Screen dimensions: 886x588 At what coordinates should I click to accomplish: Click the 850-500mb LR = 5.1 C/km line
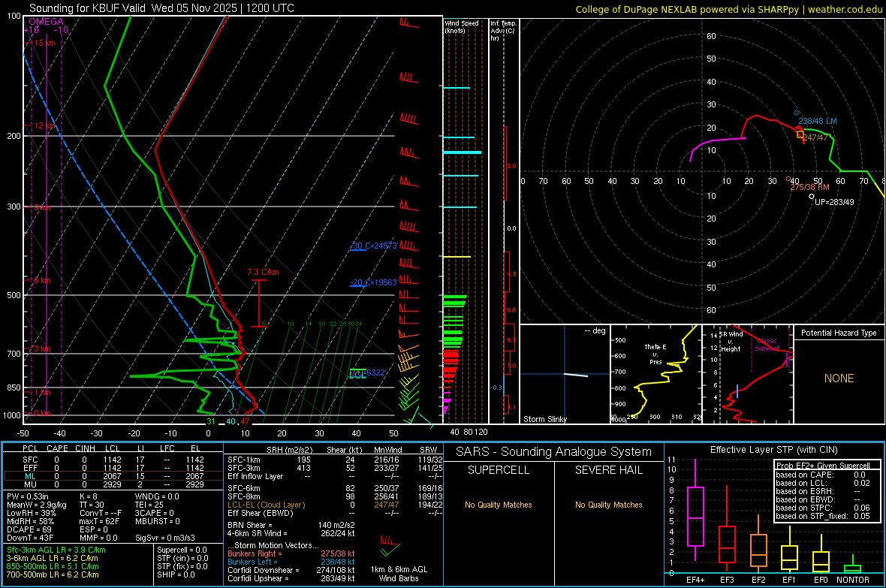53,566
